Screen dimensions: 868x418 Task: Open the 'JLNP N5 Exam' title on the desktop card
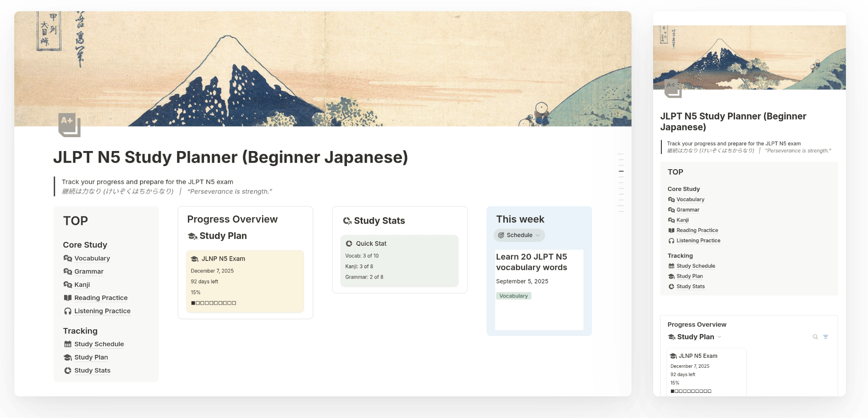click(223, 259)
